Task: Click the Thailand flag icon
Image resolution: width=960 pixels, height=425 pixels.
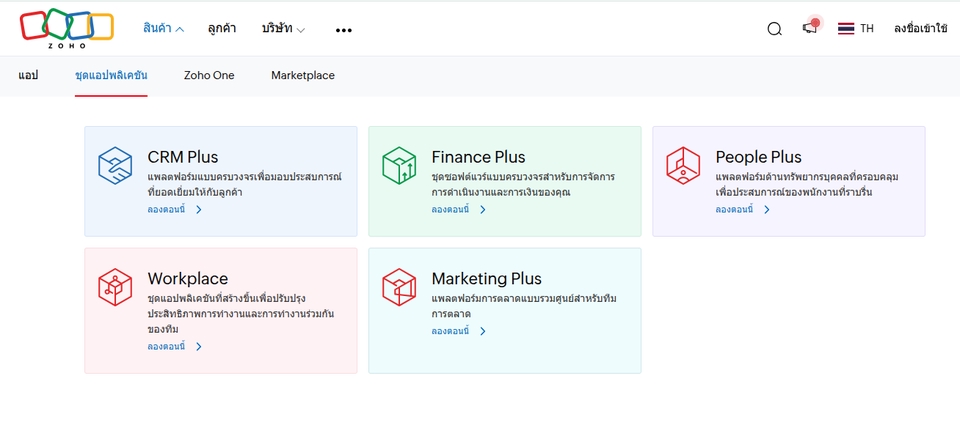Action: click(x=846, y=28)
